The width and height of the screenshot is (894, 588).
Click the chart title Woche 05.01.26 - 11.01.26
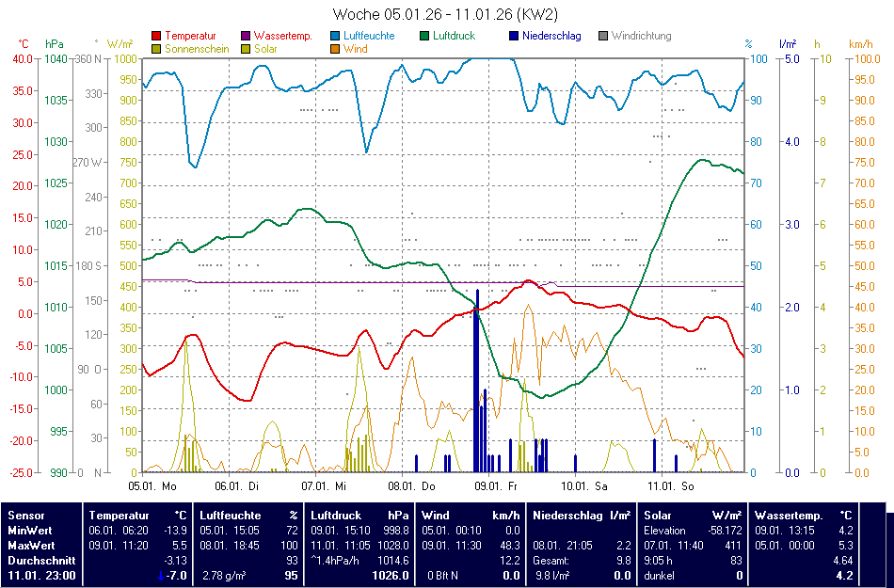tap(446, 14)
